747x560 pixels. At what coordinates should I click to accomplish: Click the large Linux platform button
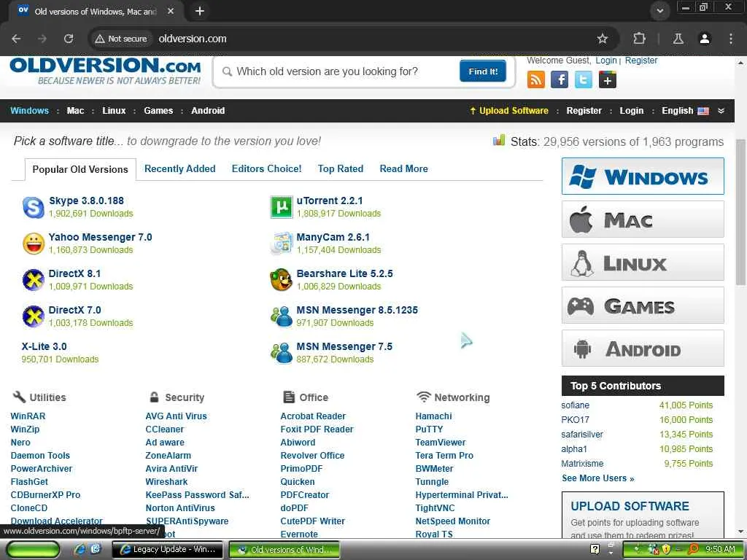[x=643, y=262]
